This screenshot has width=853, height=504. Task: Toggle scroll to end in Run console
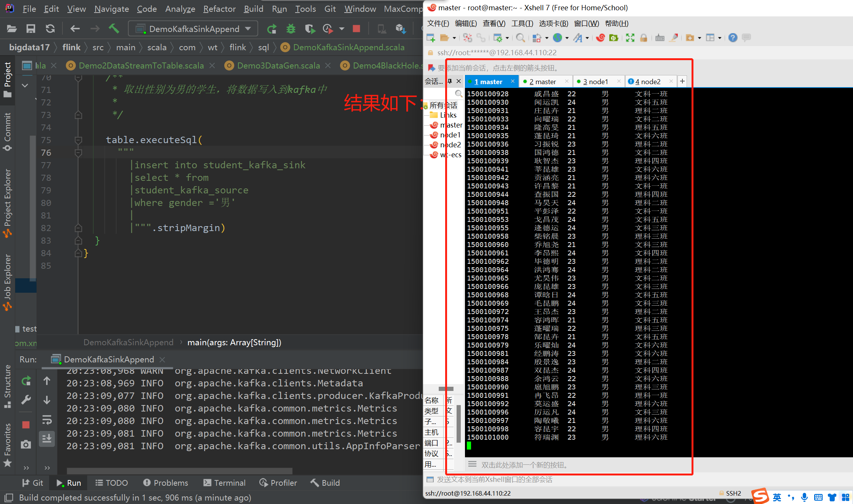point(47,439)
